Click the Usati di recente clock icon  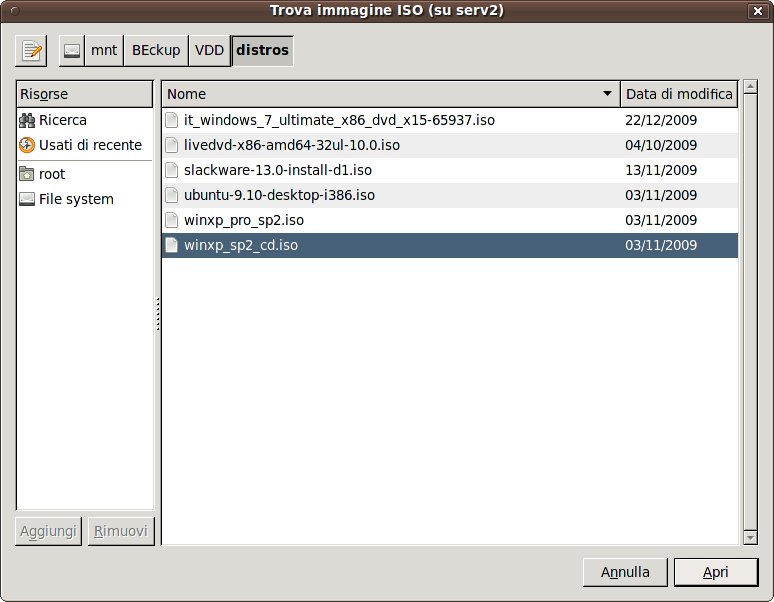[27, 145]
